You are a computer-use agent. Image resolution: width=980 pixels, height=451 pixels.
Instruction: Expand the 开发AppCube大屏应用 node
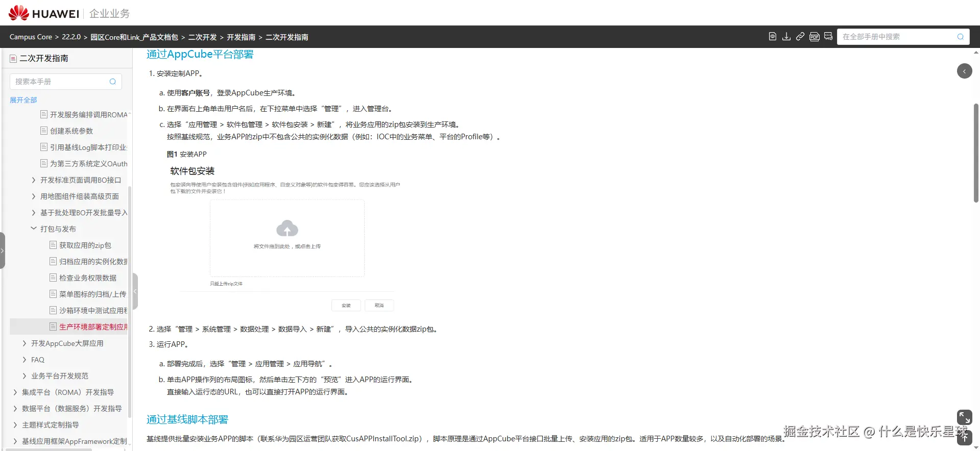click(25, 343)
